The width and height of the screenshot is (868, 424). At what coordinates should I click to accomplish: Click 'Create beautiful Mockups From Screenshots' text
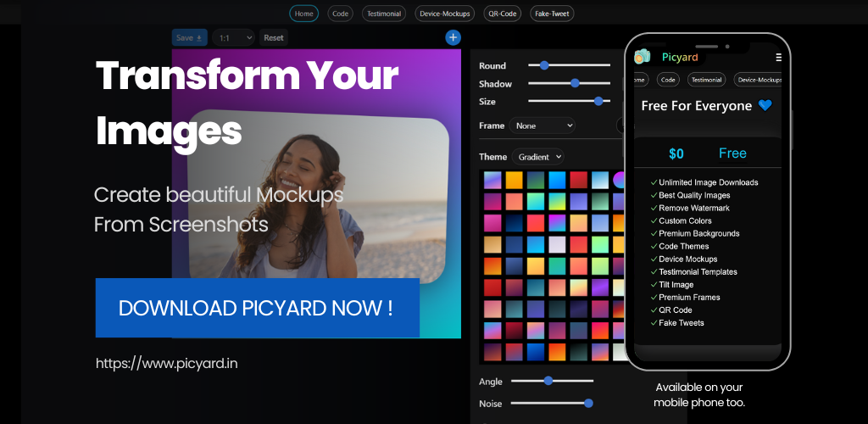pyautogui.click(x=219, y=209)
